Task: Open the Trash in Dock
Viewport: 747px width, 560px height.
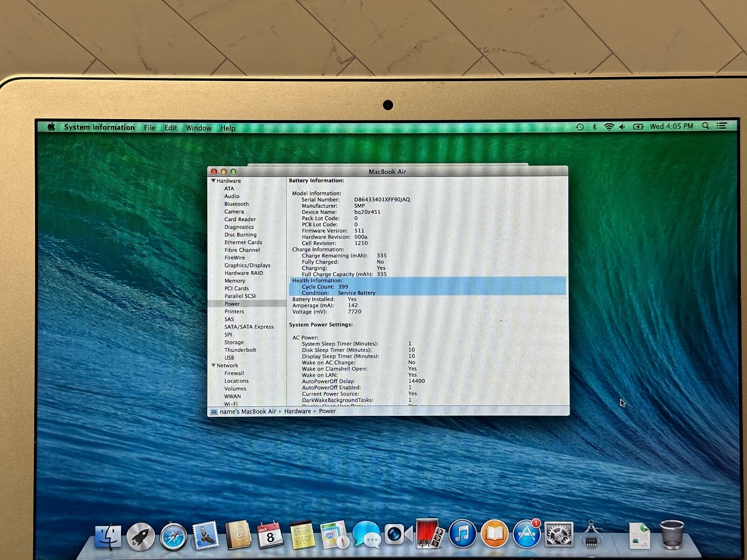Action: pyautogui.click(x=672, y=535)
